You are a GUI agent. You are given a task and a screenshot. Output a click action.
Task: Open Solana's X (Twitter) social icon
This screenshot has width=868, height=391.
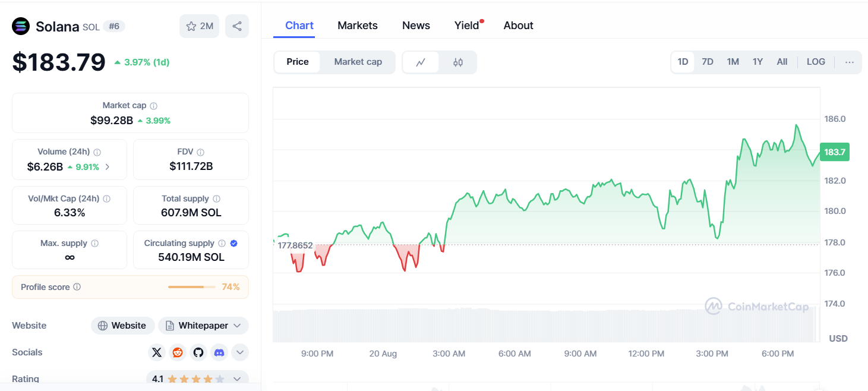point(157,352)
